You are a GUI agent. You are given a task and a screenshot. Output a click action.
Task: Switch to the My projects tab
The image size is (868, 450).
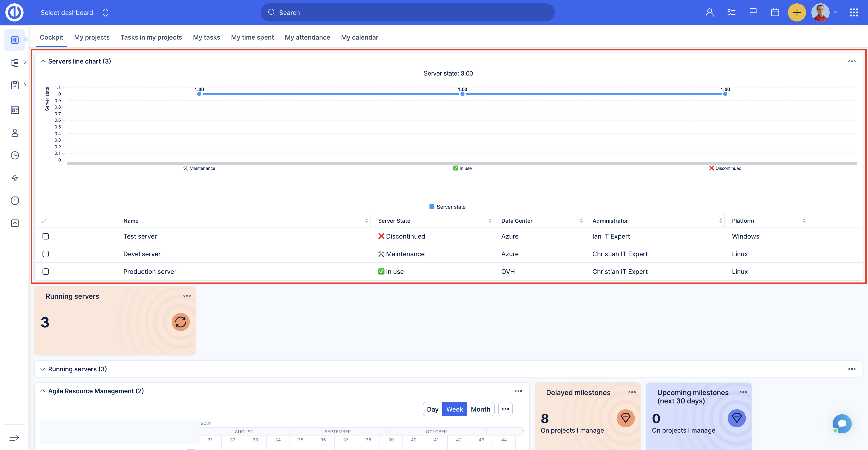click(x=92, y=37)
